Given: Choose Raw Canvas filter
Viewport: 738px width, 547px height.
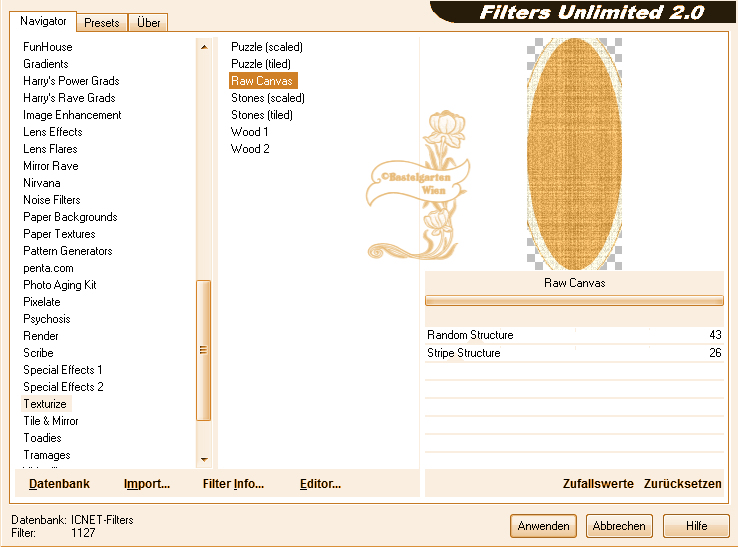Looking at the screenshot, I should 262,81.
